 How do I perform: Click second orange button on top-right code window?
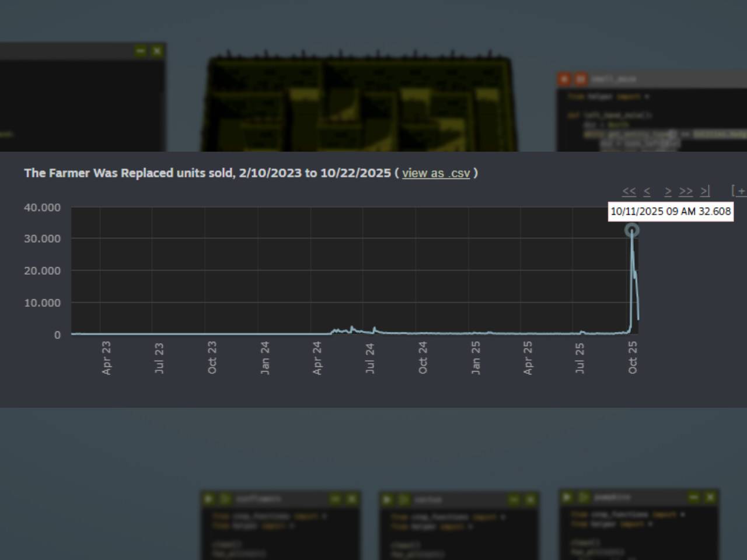[x=581, y=79]
